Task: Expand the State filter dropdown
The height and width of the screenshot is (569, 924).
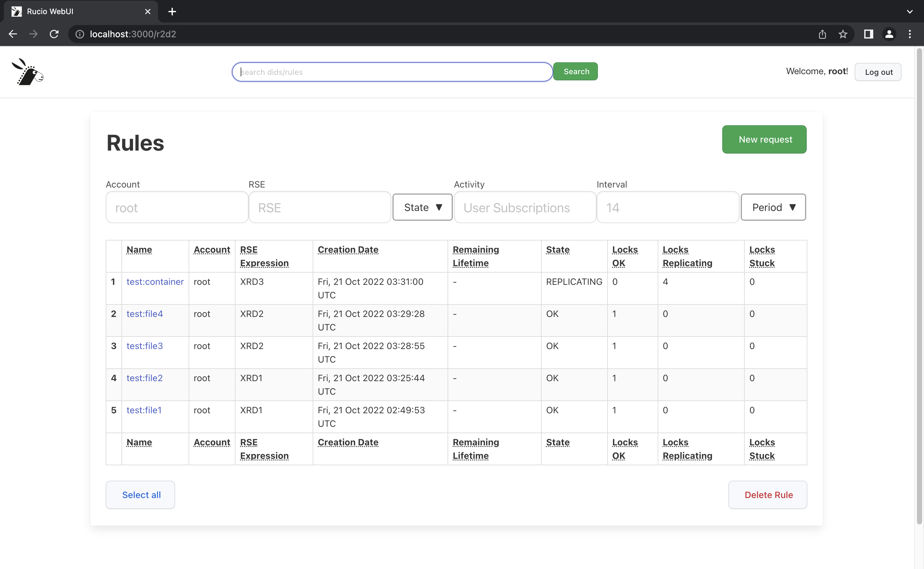Action: (422, 207)
